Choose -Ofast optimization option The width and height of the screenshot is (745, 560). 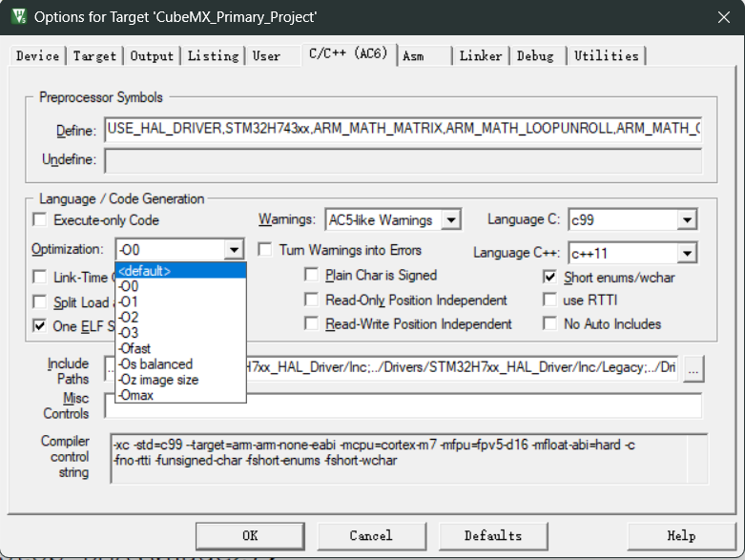(x=180, y=348)
